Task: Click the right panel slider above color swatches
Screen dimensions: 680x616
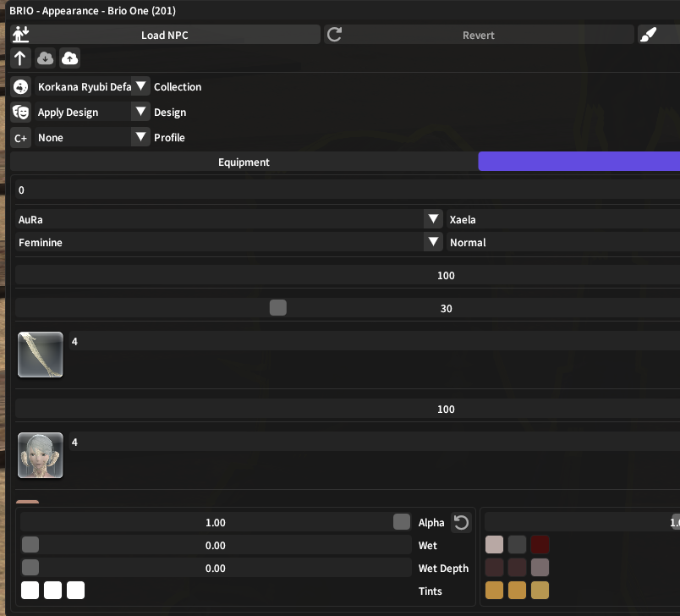Action: coord(582,522)
